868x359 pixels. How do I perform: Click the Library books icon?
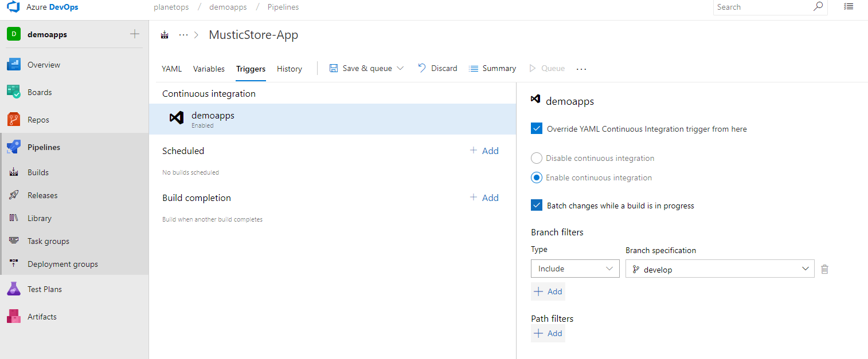(14, 218)
